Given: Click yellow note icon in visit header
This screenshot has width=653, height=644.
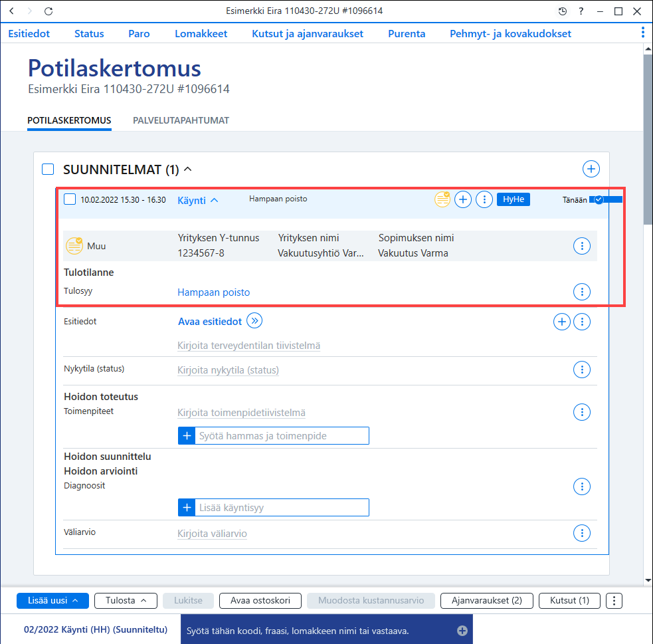Looking at the screenshot, I should 442,199.
